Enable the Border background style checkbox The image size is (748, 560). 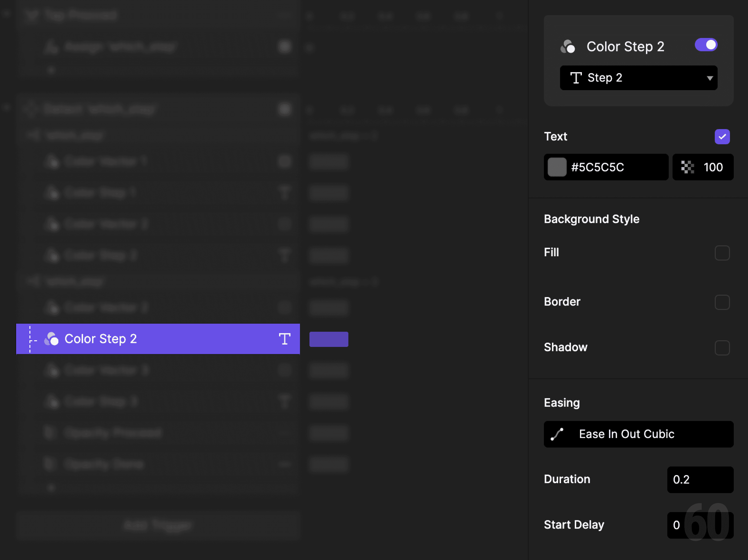723,303
